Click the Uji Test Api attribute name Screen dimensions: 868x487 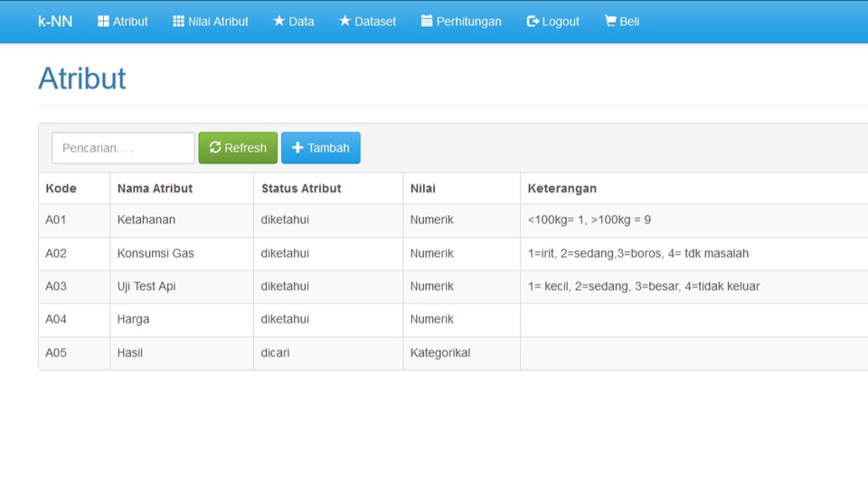(146, 286)
